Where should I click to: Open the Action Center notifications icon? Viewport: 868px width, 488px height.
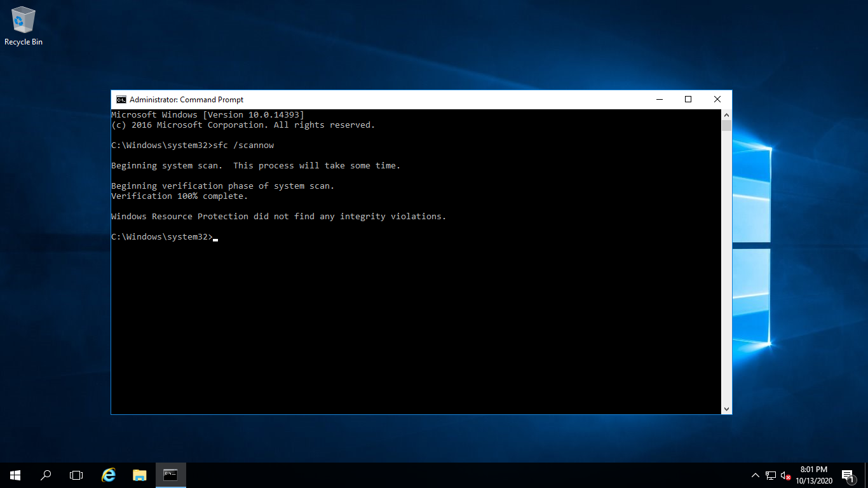(848, 475)
